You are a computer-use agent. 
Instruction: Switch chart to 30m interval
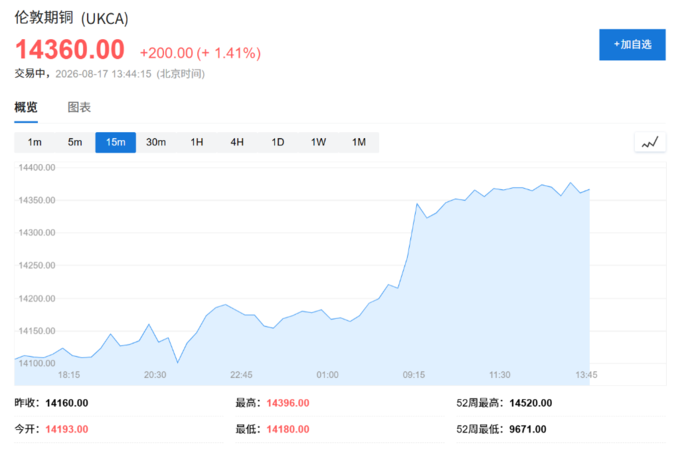click(x=156, y=142)
